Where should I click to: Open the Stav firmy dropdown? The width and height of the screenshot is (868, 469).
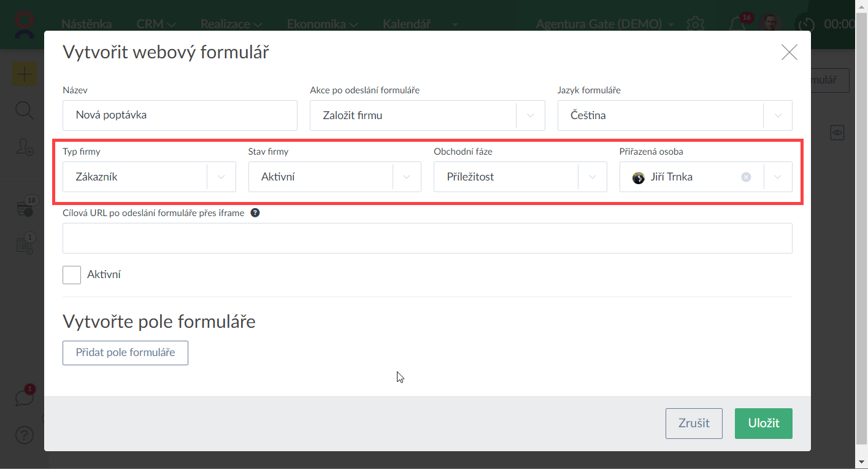pos(406,177)
